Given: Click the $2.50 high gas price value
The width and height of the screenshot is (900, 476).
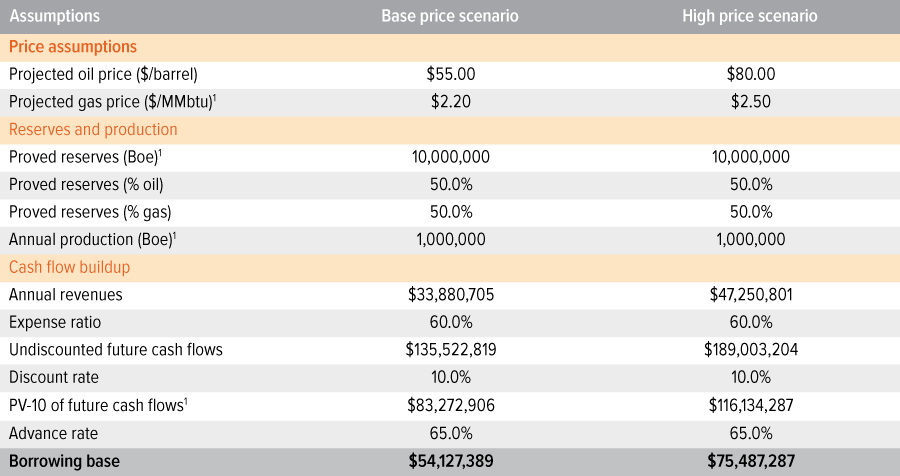Looking at the screenshot, I should [751, 102].
